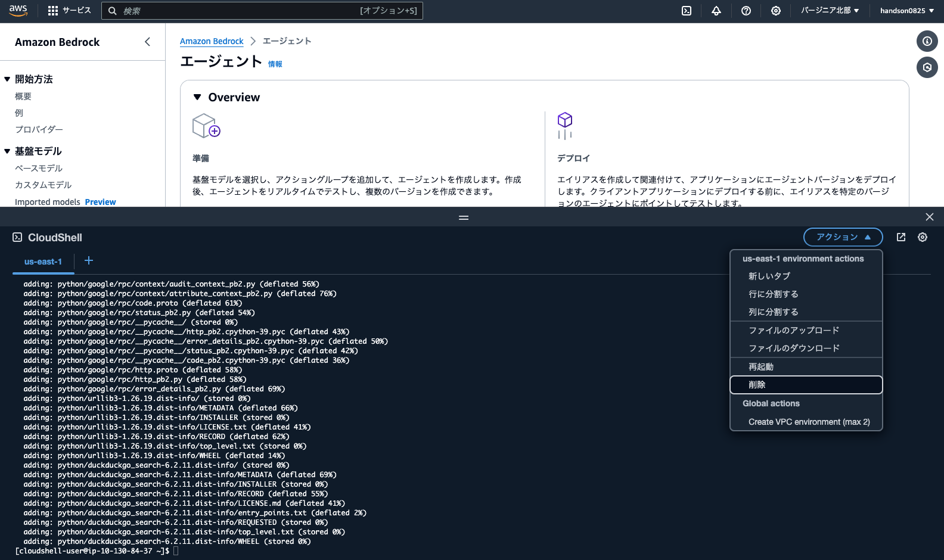Viewport: 944px width, 560px height.
Task: Choose 削除 from the menu
Action: click(x=806, y=385)
